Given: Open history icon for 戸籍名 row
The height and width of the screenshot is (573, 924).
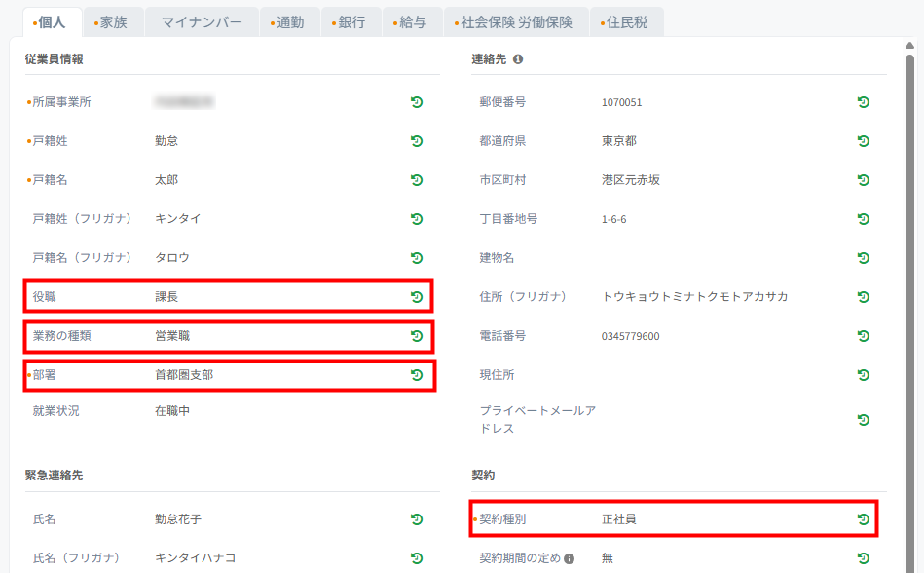Looking at the screenshot, I should [x=417, y=180].
